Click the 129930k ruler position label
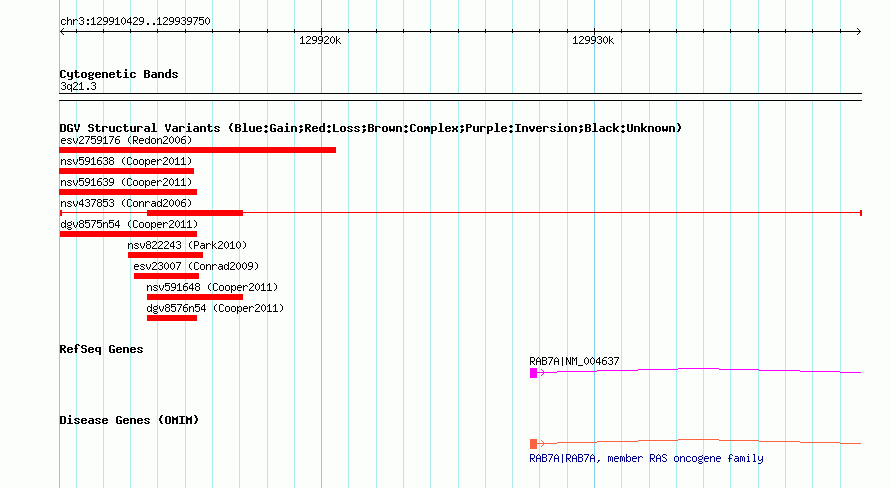The width and height of the screenshot is (890, 488). (x=593, y=40)
